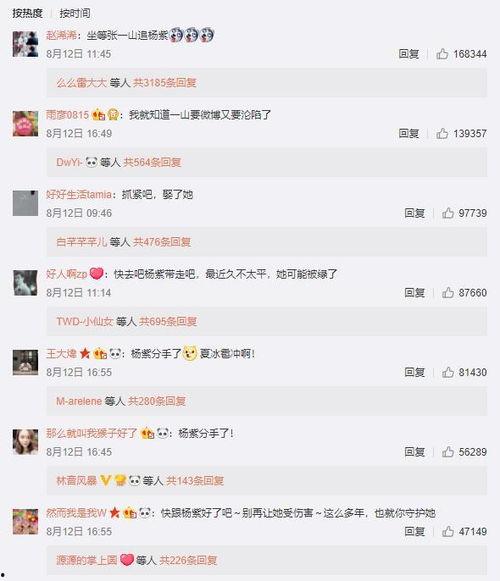
Task: Open 么么雷大大 user link in replies
Action: (82, 83)
